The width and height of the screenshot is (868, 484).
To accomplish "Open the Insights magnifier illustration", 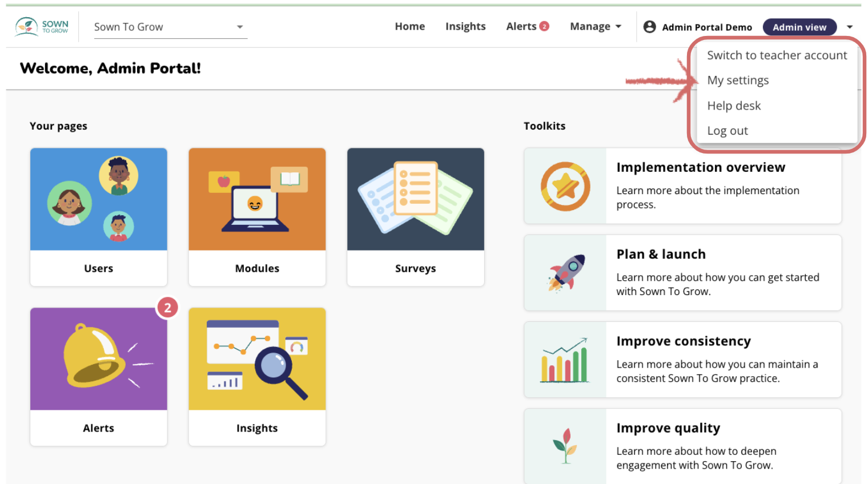I will 257,359.
